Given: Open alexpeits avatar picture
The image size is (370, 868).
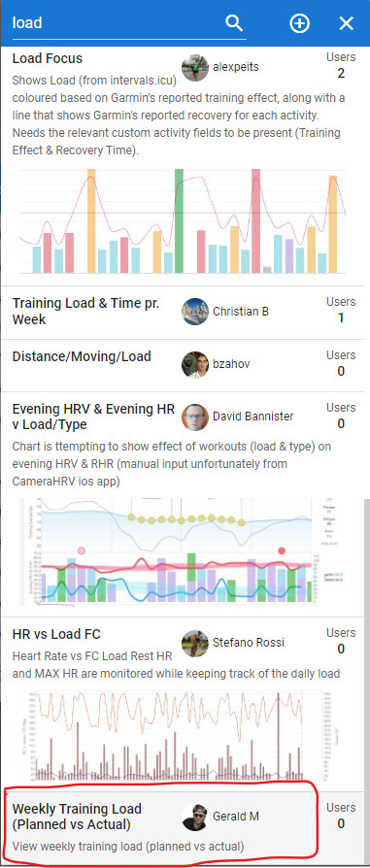Looking at the screenshot, I should [195, 68].
